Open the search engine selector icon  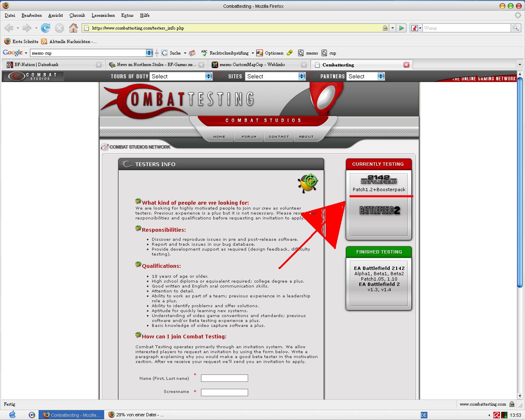[x=416, y=28]
